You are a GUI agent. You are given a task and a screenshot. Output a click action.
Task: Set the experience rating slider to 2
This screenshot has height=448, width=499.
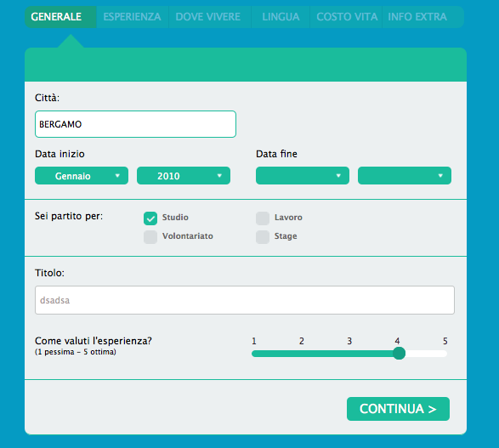tap(302, 354)
